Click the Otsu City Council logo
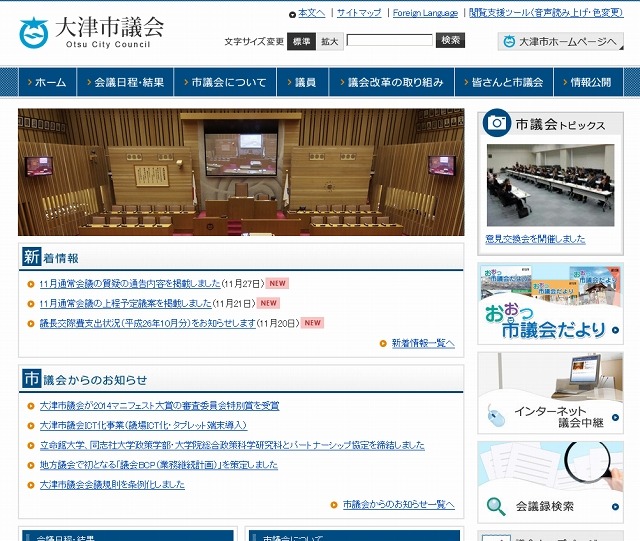The image size is (640, 541). (x=90, y=32)
